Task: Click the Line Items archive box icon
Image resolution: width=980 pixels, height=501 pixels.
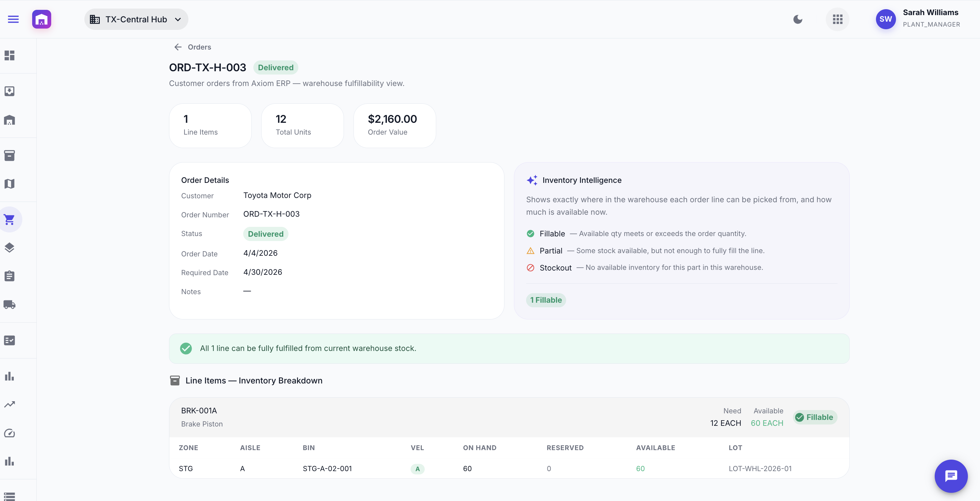Action: (175, 381)
